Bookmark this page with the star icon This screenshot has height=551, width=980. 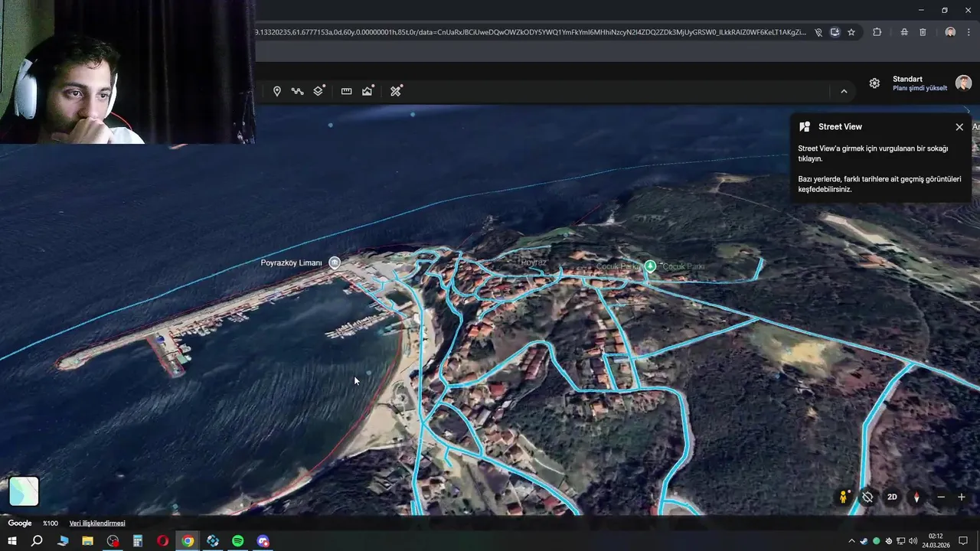[851, 32]
